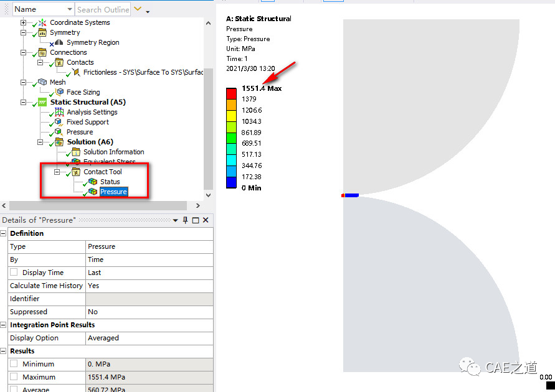Click the Solution (A6) icon
555x392 pixels.
pos(59,142)
